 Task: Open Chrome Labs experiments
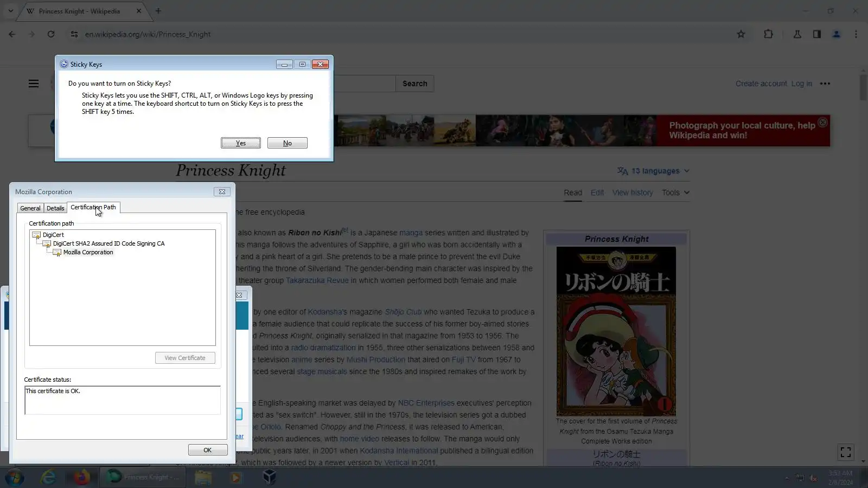click(797, 34)
